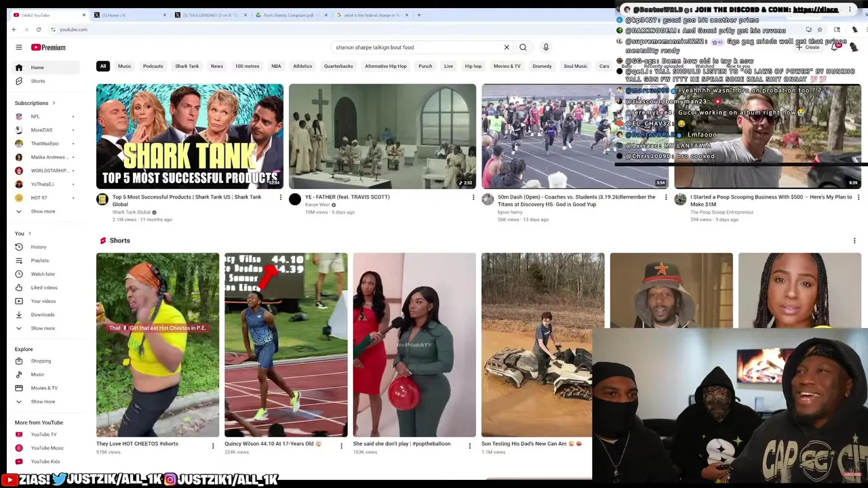Image resolution: width=868 pixels, height=488 pixels.
Task: Select the Movies & TV filter chip
Action: pyautogui.click(x=507, y=66)
